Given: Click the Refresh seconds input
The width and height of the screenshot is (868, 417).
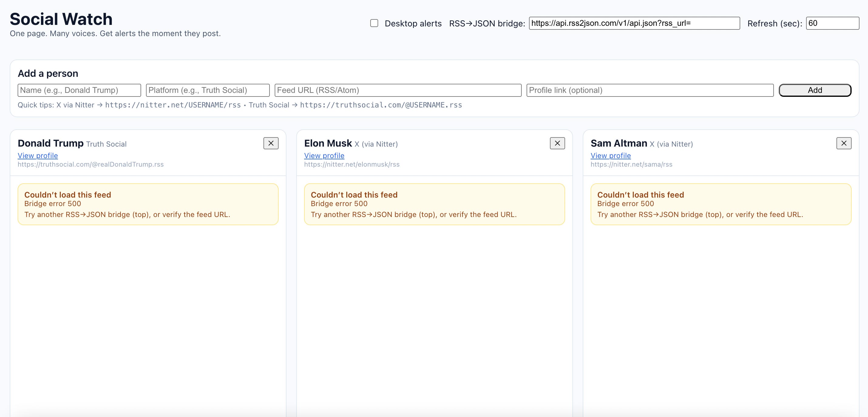Looking at the screenshot, I should pos(832,23).
